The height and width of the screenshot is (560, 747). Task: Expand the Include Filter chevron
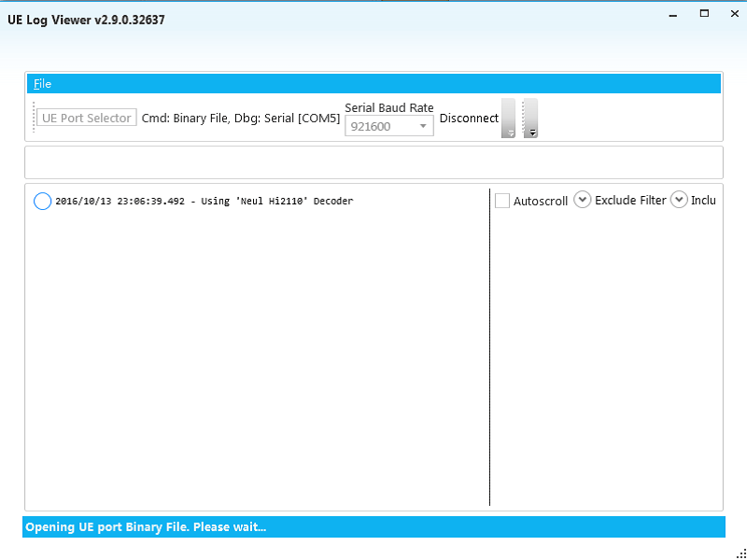click(679, 200)
